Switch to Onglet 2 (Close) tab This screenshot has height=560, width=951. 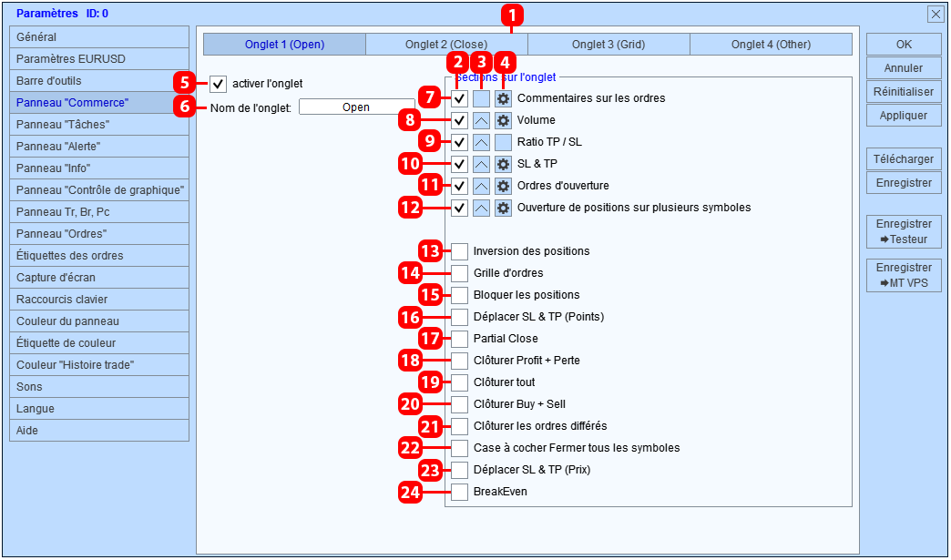pyautogui.click(x=446, y=45)
